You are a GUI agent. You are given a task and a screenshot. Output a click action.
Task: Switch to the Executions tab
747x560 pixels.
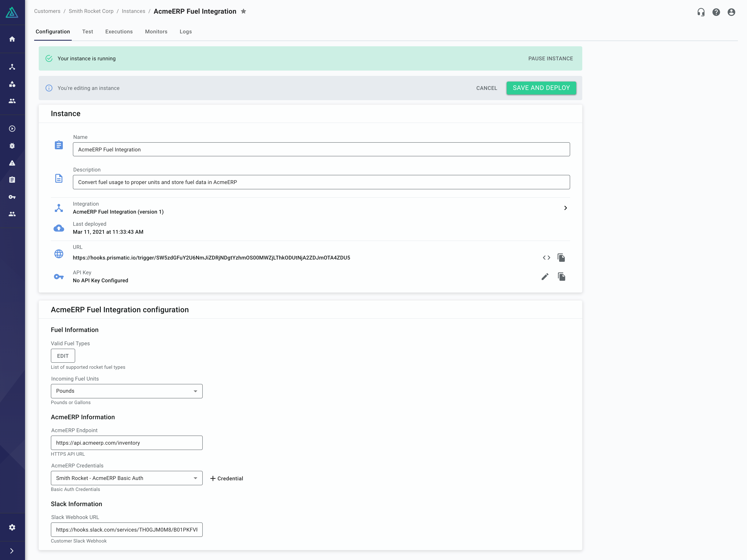point(119,32)
